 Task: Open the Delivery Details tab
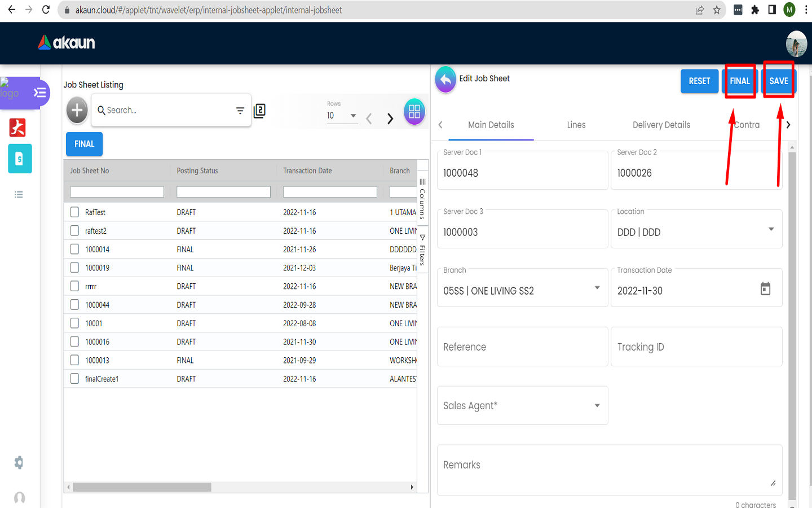click(661, 125)
